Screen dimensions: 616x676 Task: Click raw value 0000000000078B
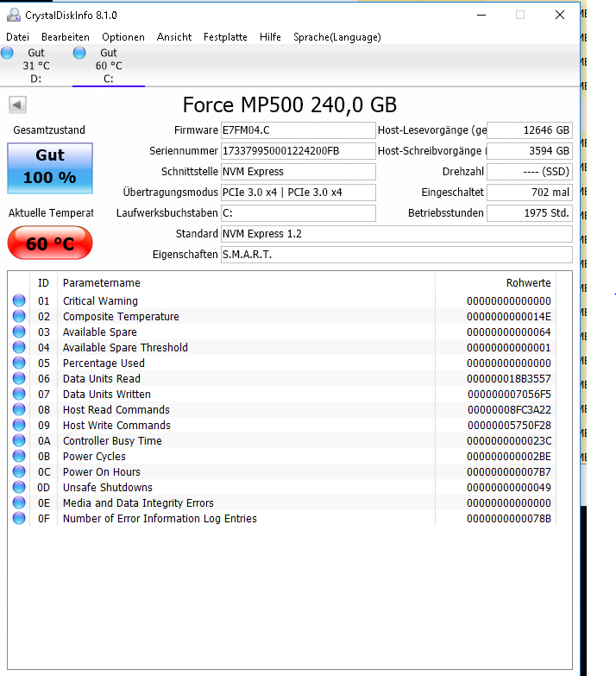pyautogui.click(x=509, y=518)
